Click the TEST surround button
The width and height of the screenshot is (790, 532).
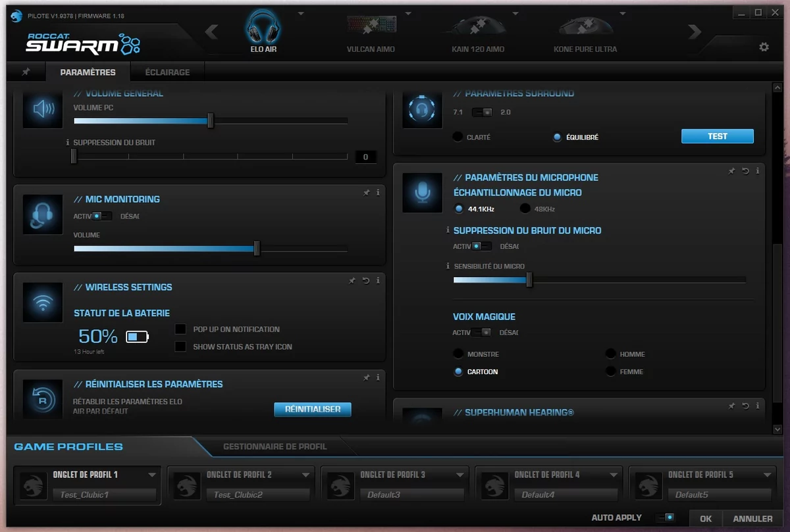point(718,136)
